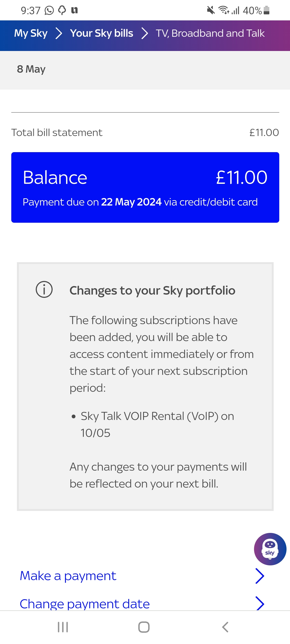Click the info icon beside portfolio changes
290x644 pixels.
(x=44, y=290)
